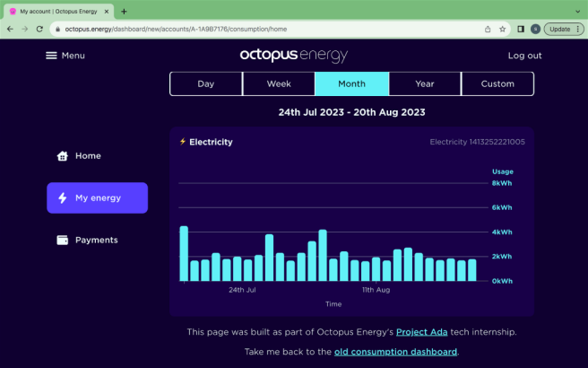
Task: Click the first tallest bar in Electricity chart
Action: (184, 253)
